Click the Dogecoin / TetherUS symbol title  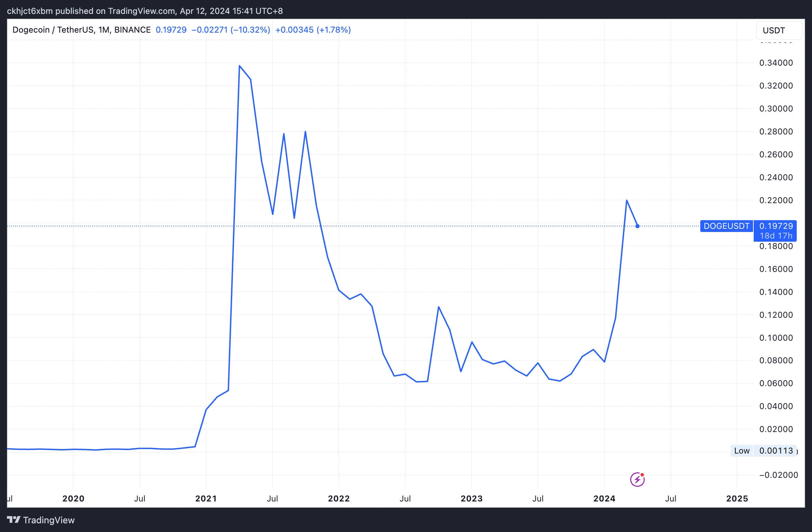pyautogui.click(x=82, y=30)
